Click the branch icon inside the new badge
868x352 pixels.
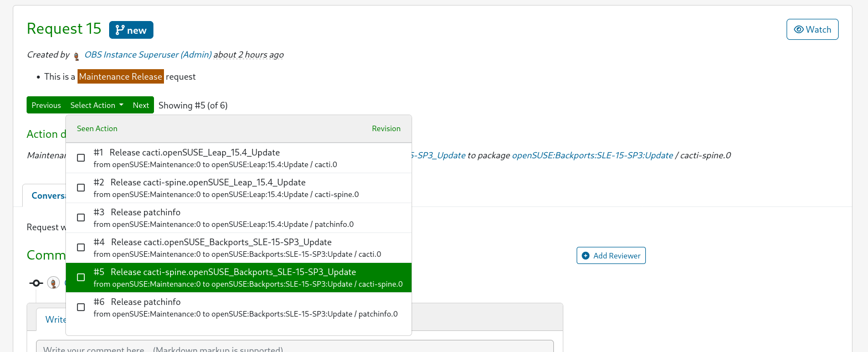click(x=119, y=29)
